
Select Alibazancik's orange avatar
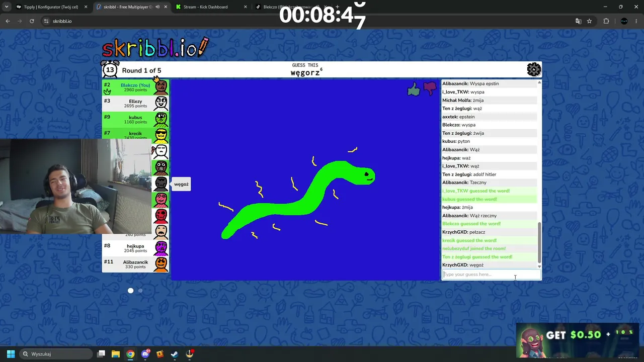tap(161, 264)
